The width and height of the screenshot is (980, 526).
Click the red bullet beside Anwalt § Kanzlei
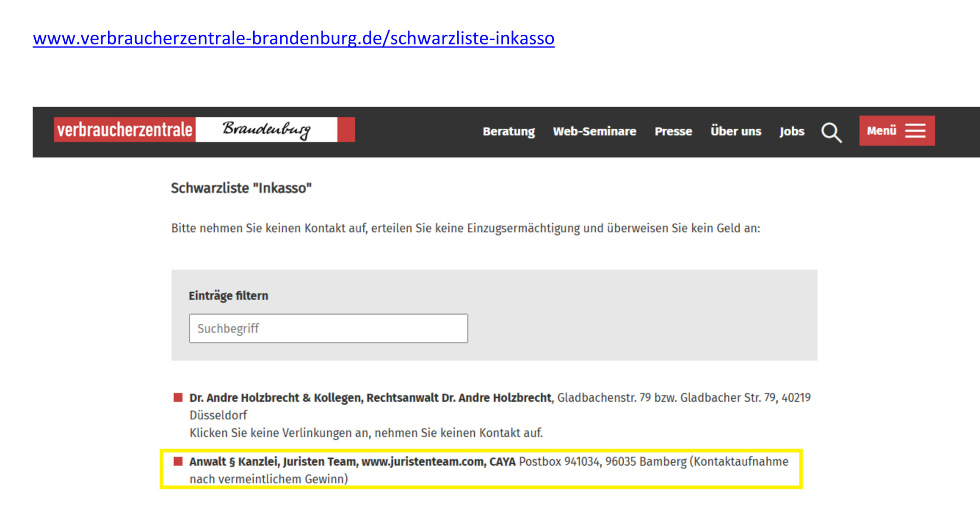tap(178, 461)
